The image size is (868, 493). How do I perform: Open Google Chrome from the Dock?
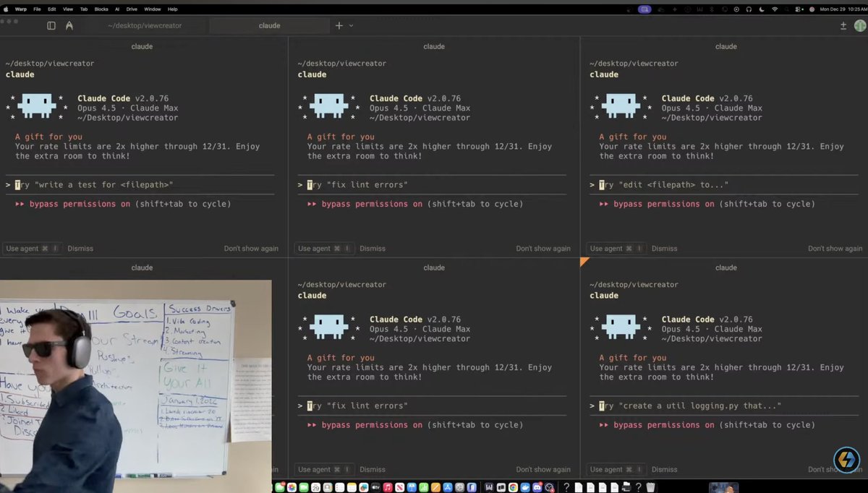click(x=512, y=487)
